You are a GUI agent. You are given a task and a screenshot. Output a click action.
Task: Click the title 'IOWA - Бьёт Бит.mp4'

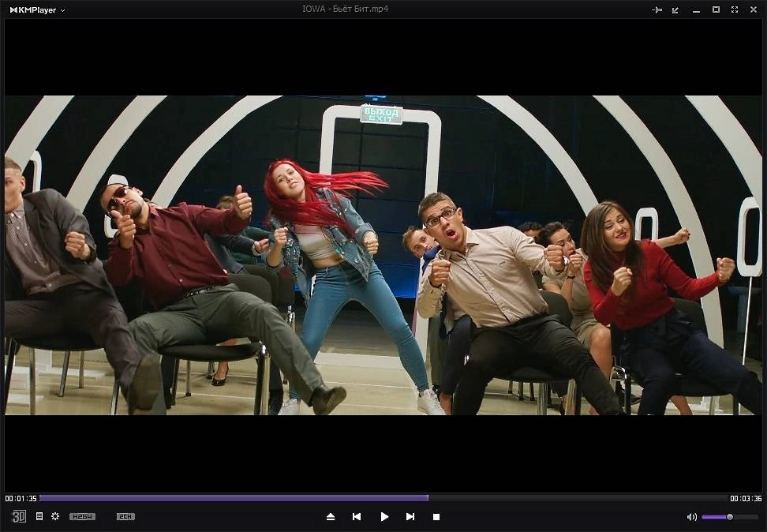coord(346,9)
